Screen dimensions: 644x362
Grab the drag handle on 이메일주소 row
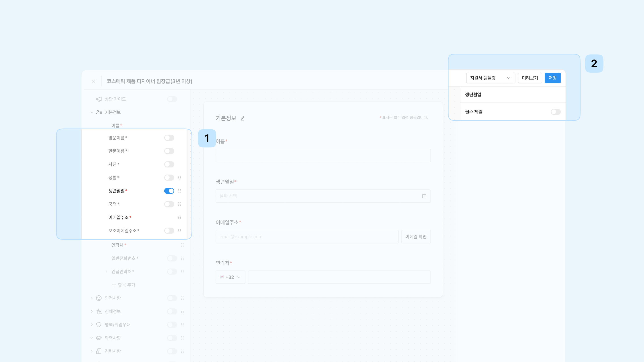pos(180,217)
